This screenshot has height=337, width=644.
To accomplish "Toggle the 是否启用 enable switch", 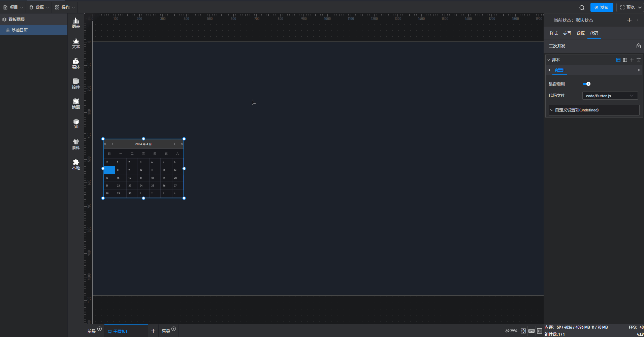I will click(x=586, y=84).
